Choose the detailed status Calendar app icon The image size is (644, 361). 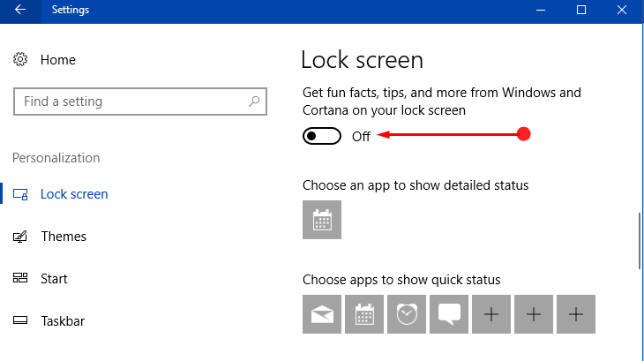click(x=322, y=220)
